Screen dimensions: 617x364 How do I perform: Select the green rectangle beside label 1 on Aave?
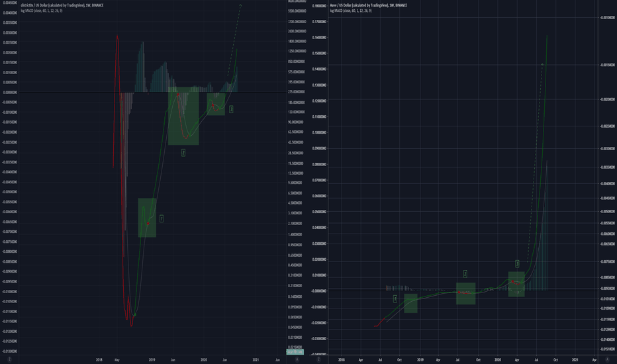pyautogui.click(x=410, y=303)
